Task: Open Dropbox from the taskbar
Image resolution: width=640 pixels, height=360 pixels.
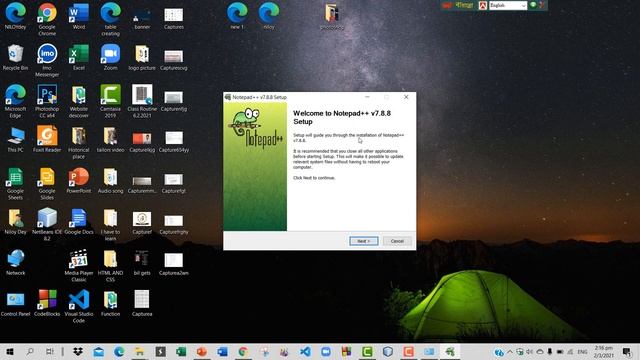Action: [x=78, y=351]
